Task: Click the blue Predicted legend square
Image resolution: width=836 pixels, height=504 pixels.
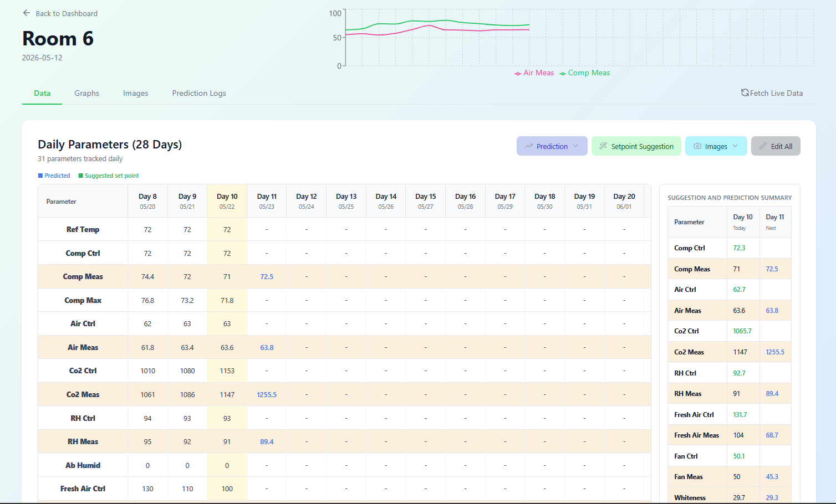Action: tap(40, 176)
